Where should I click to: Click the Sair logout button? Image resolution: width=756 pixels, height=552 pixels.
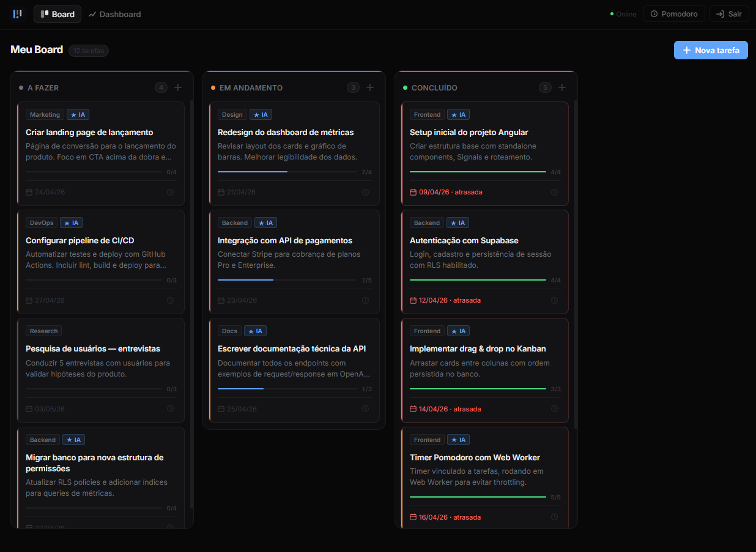coord(728,14)
